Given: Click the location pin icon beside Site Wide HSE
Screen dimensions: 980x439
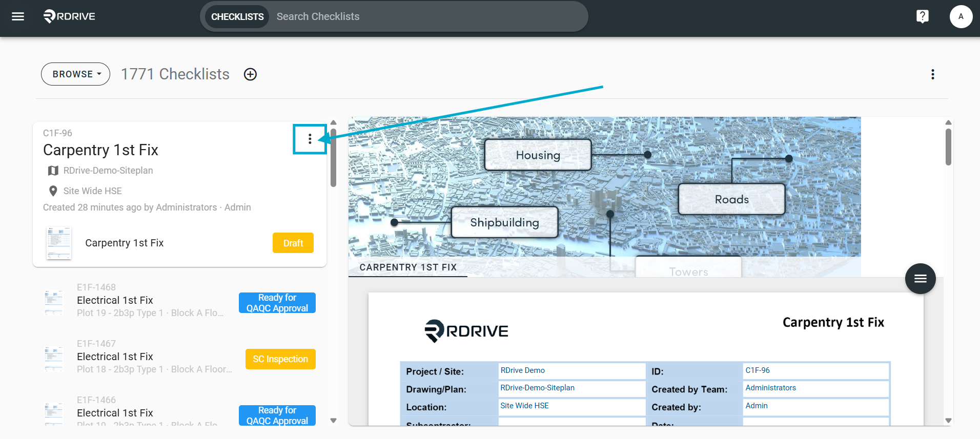Looking at the screenshot, I should [53, 191].
